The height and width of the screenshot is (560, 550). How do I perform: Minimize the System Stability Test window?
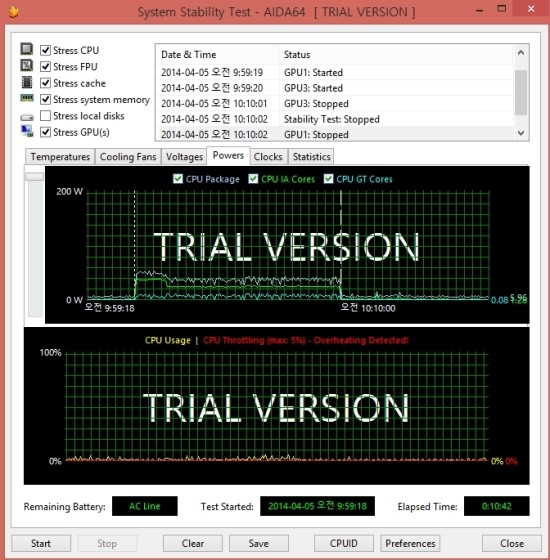(479, 11)
